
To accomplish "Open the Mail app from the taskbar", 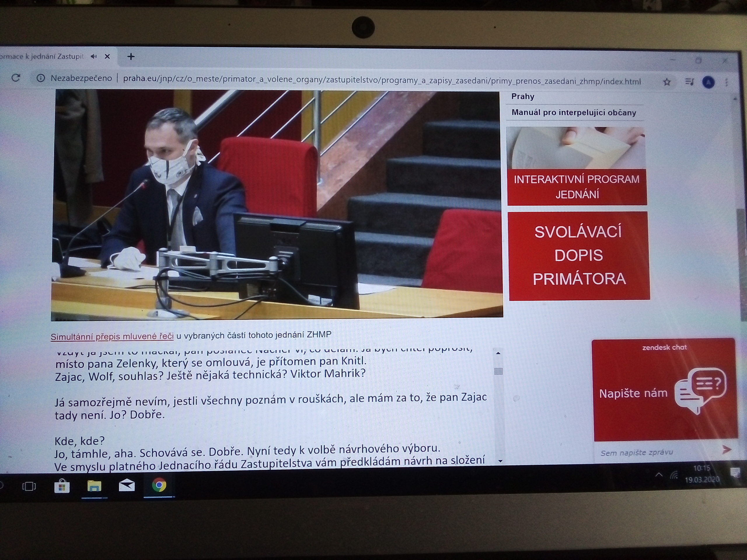I will (x=127, y=486).
